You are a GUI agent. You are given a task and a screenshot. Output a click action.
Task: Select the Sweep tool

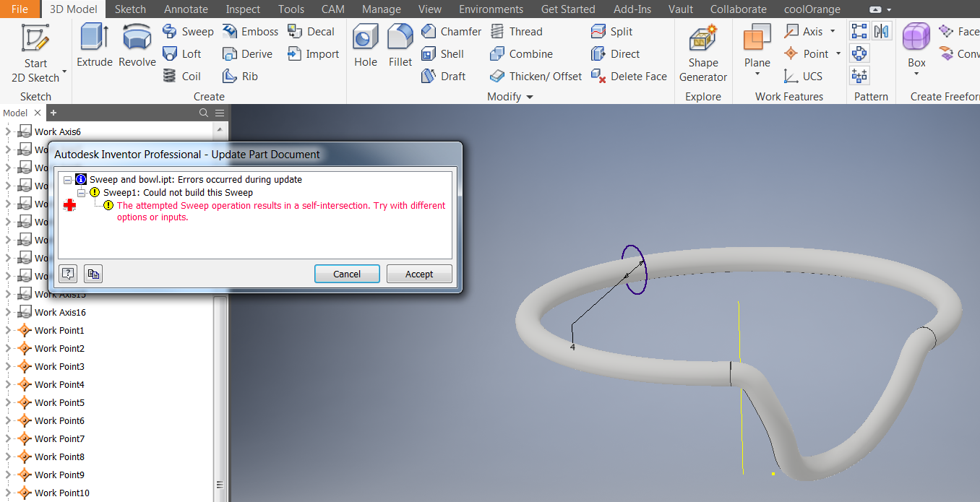(x=187, y=31)
